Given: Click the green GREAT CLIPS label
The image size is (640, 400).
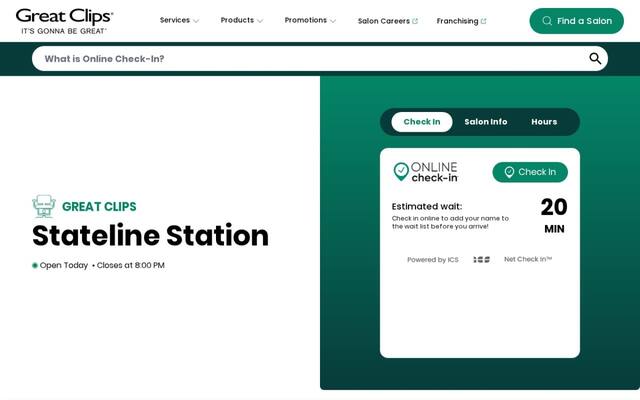Looking at the screenshot, I should [x=99, y=207].
